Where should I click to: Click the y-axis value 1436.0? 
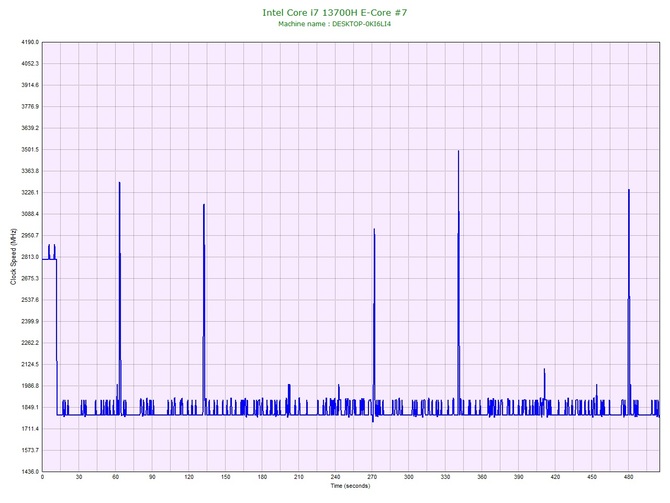30,471
